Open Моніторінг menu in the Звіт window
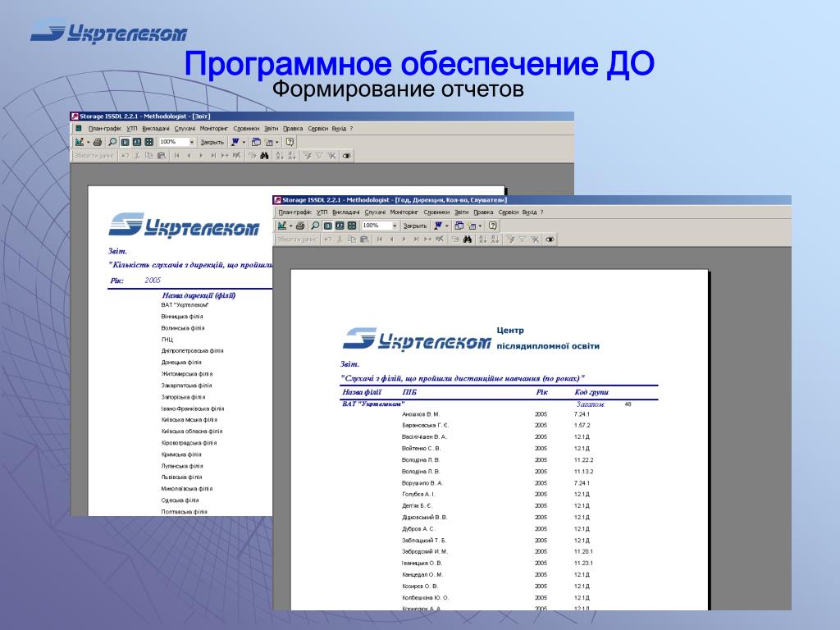This screenshot has height=630, width=840. (214, 129)
